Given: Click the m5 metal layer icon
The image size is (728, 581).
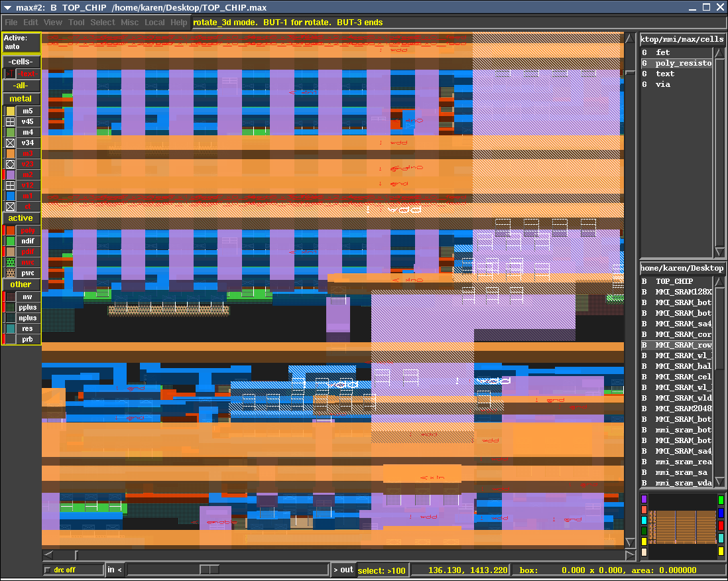Looking at the screenshot, I should click(10, 111).
